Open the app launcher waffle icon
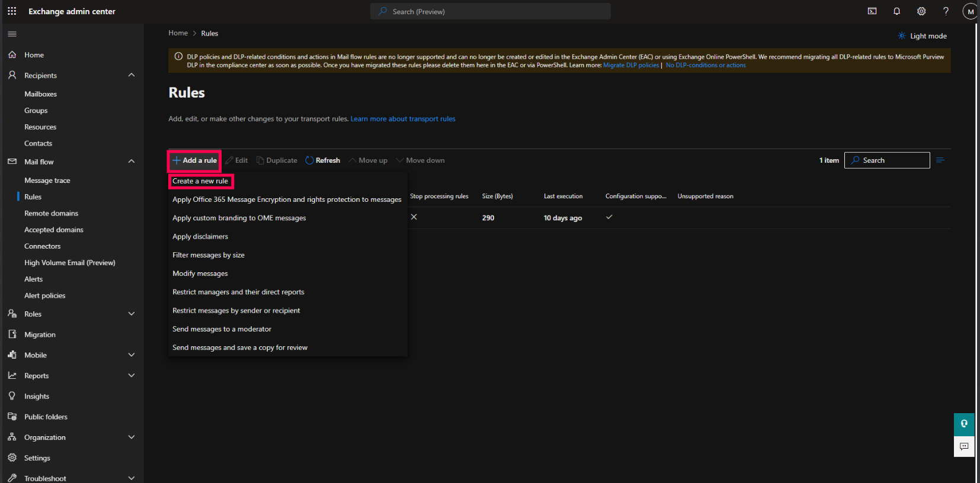The width and height of the screenshot is (980, 483). [12, 11]
